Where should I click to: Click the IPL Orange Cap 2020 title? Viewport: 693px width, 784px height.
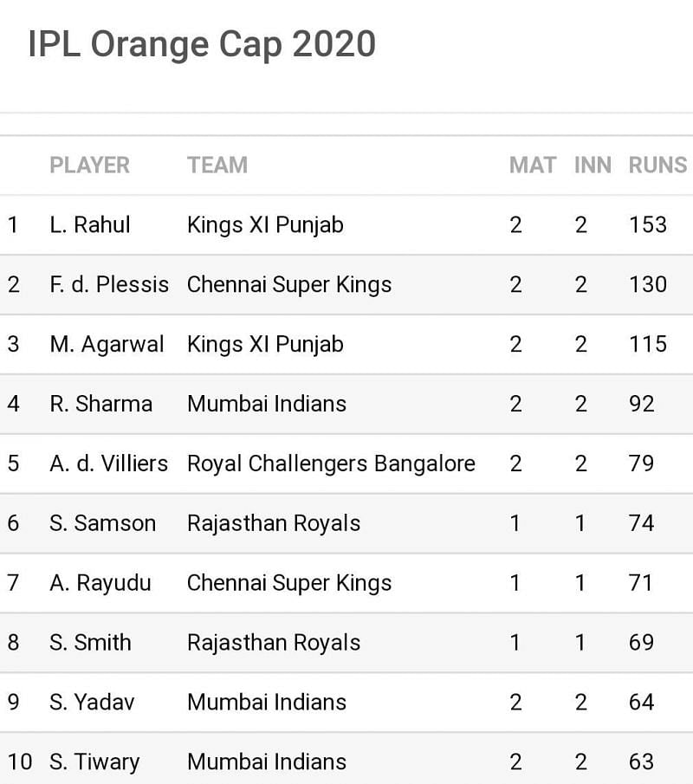click(202, 44)
